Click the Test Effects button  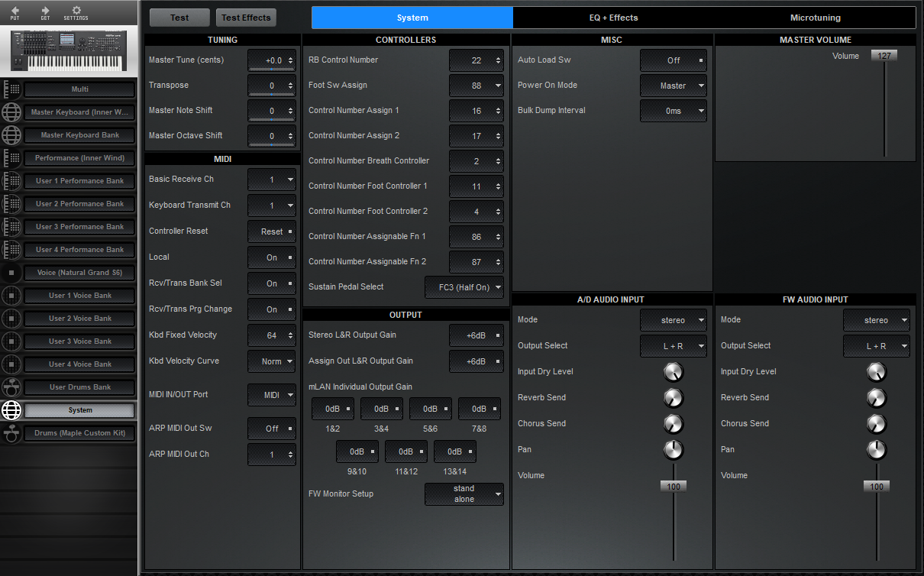pos(245,17)
